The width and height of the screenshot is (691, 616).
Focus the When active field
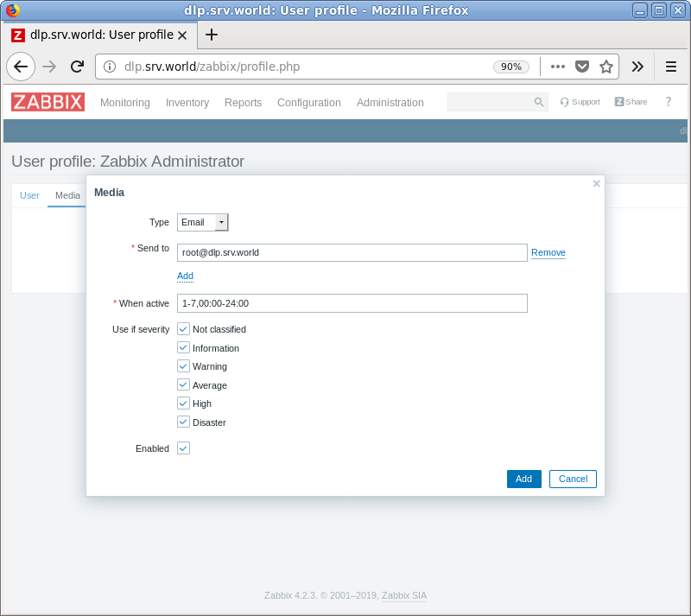point(352,303)
